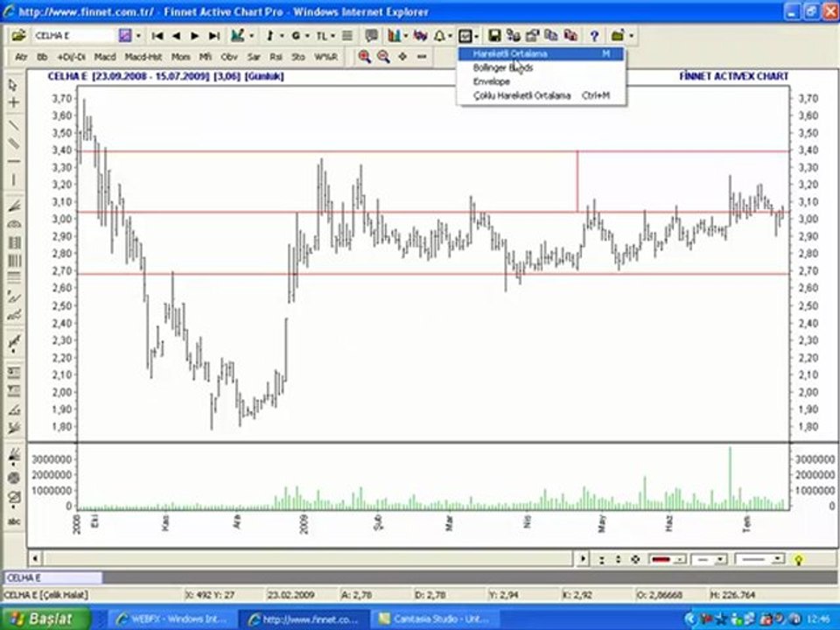
Task: Click the bar chart indicators icon
Action: [x=395, y=36]
